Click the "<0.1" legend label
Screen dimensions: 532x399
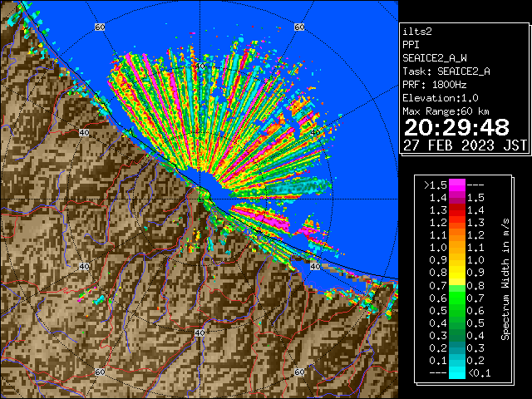[x=479, y=373]
